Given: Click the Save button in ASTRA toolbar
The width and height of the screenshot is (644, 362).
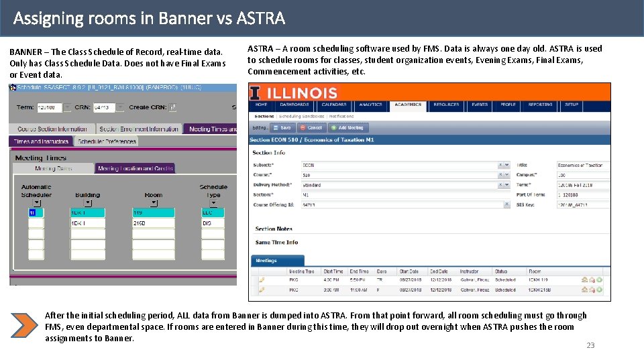Looking at the screenshot, I should (x=282, y=127).
